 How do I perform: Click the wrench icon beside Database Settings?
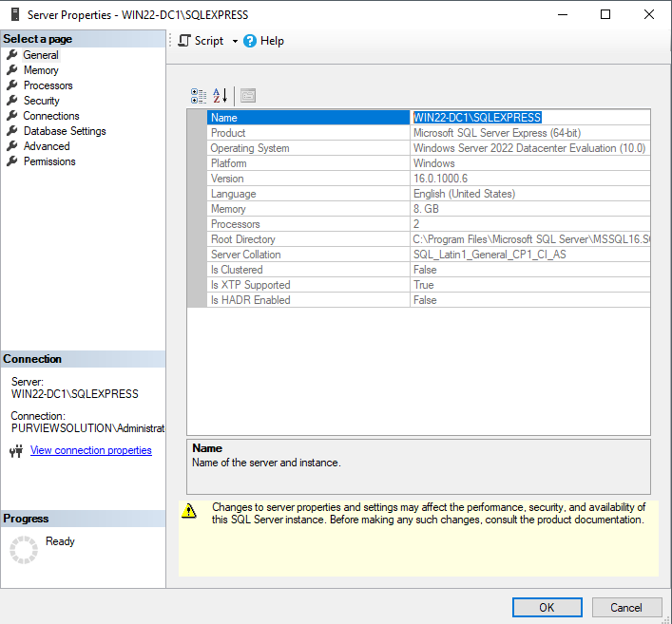(x=12, y=131)
